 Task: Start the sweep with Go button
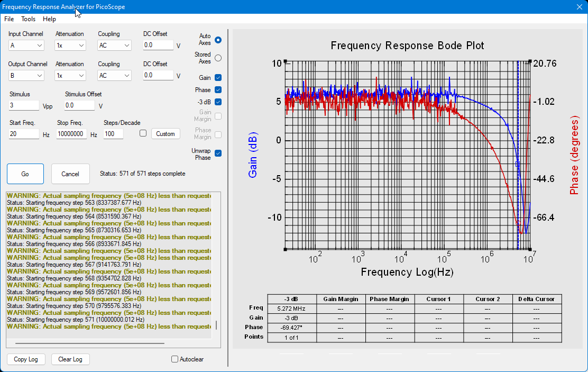pyautogui.click(x=25, y=174)
